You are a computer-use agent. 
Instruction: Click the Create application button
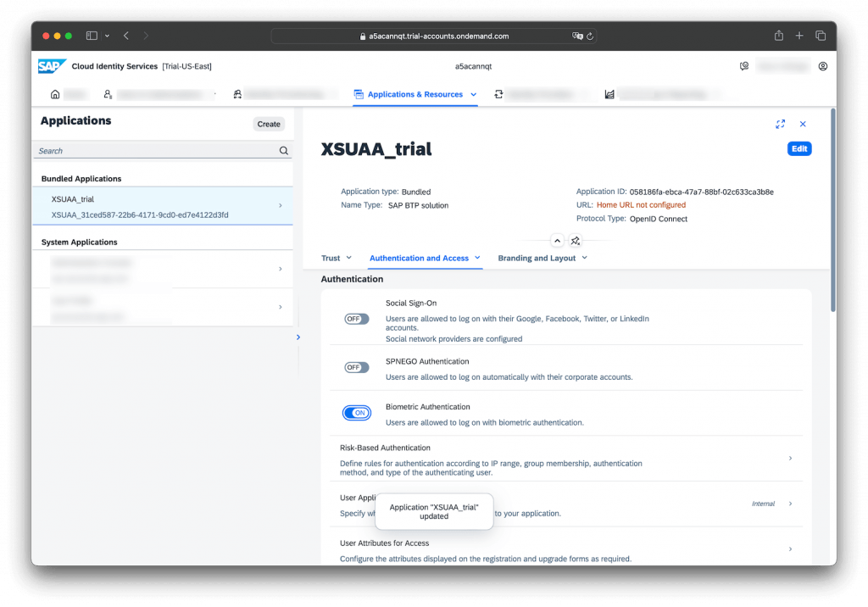pyautogui.click(x=269, y=124)
